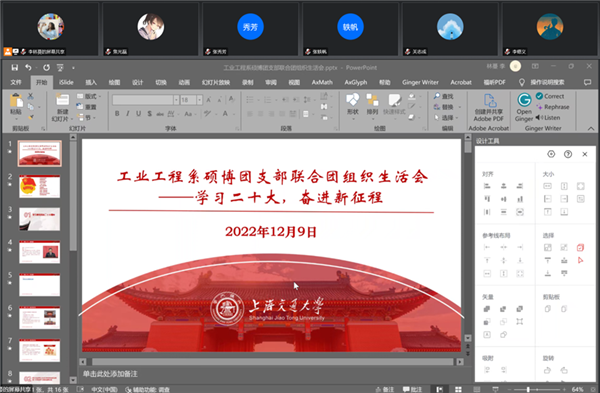Viewport: 600px width, 393px height.
Task: Save the presentation from the quick access toolbar
Action: click(x=15, y=67)
